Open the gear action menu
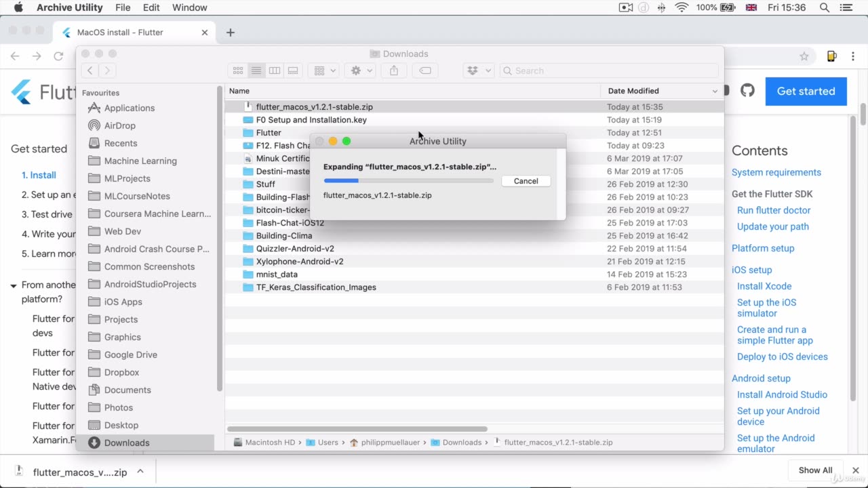This screenshot has width=868, height=488. point(361,70)
